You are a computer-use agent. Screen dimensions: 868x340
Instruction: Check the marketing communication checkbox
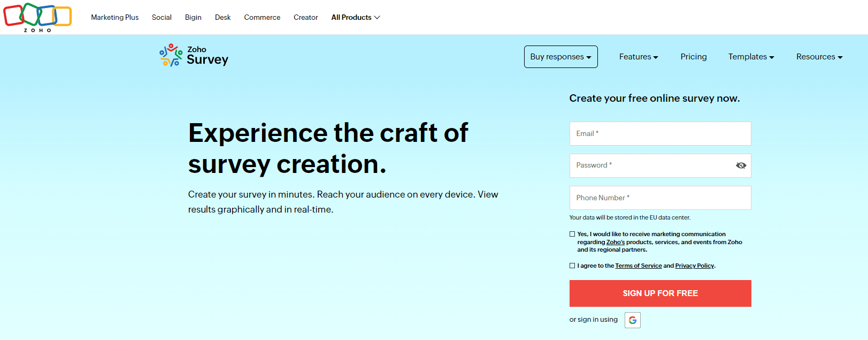(x=572, y=234)
